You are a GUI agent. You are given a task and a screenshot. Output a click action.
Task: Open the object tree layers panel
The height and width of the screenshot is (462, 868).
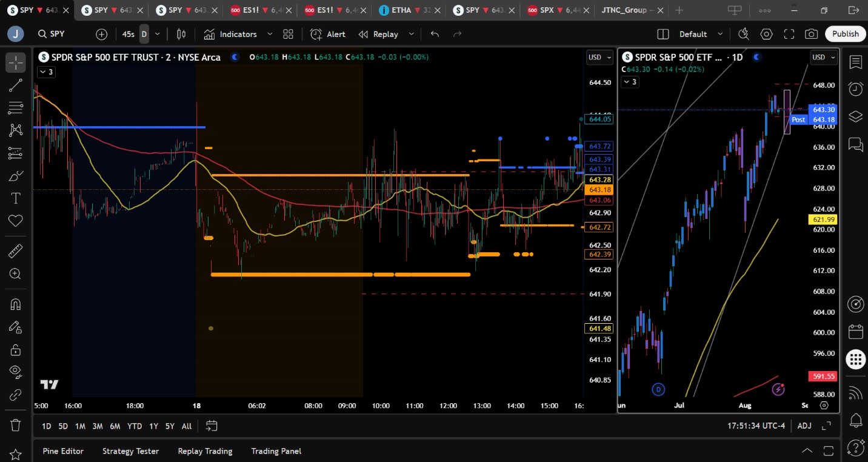[855, 116]
